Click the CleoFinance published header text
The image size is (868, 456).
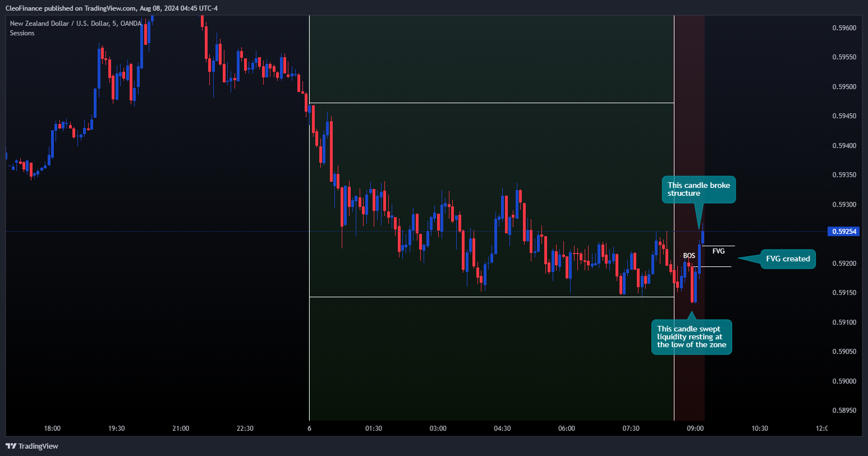click(x=111, y=8)
